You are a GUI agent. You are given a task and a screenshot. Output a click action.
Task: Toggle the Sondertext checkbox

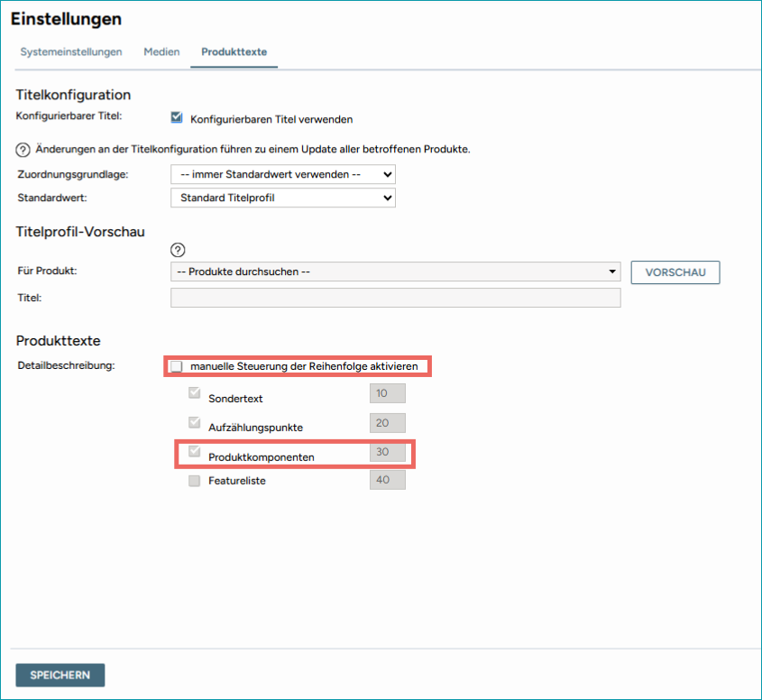point(195,392)
